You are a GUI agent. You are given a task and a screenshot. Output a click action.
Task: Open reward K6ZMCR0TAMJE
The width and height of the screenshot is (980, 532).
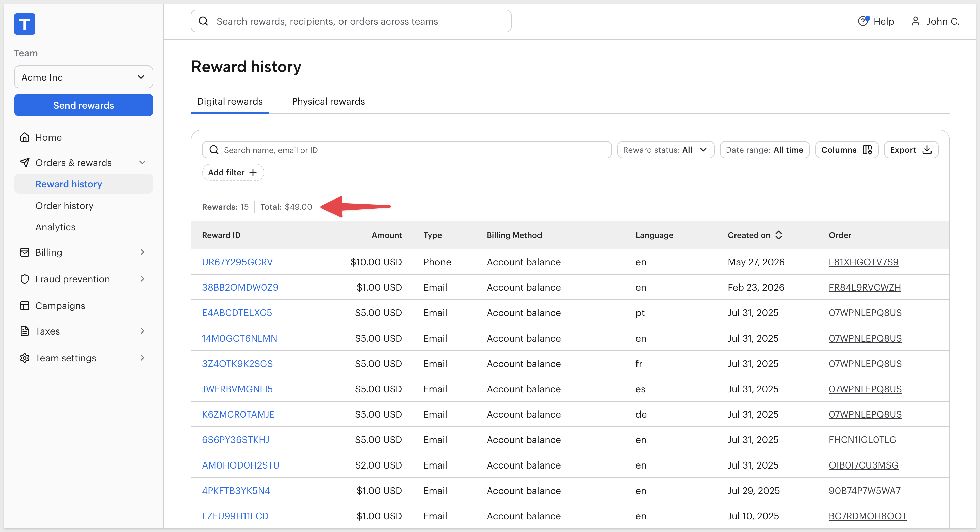point(238,415)
